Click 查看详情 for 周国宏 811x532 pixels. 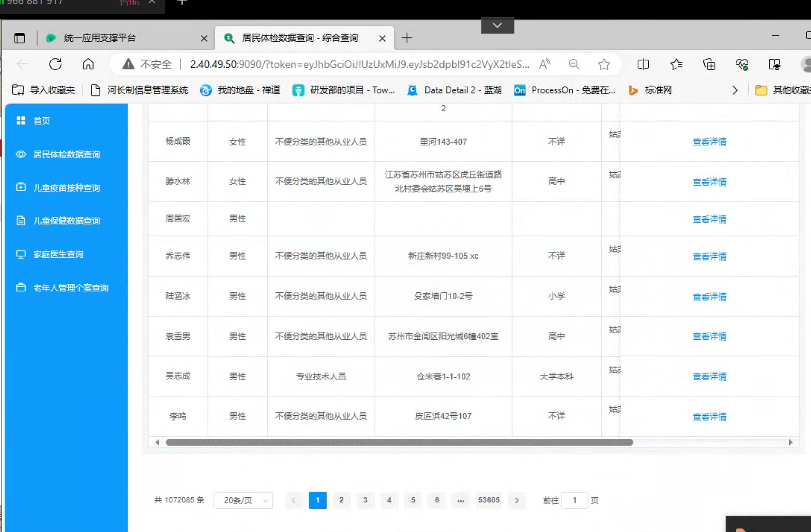709,219
